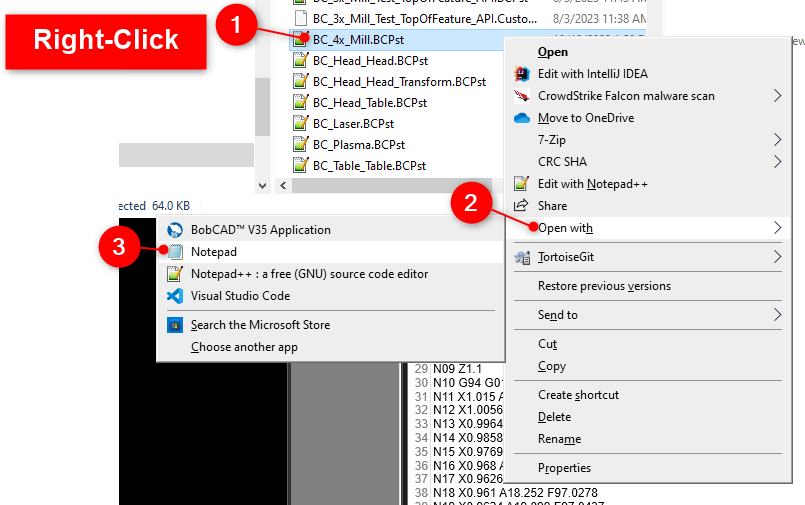805x505 pixels.
Task: Choose Delete from the context menu
Action: (x=554, y=417)
